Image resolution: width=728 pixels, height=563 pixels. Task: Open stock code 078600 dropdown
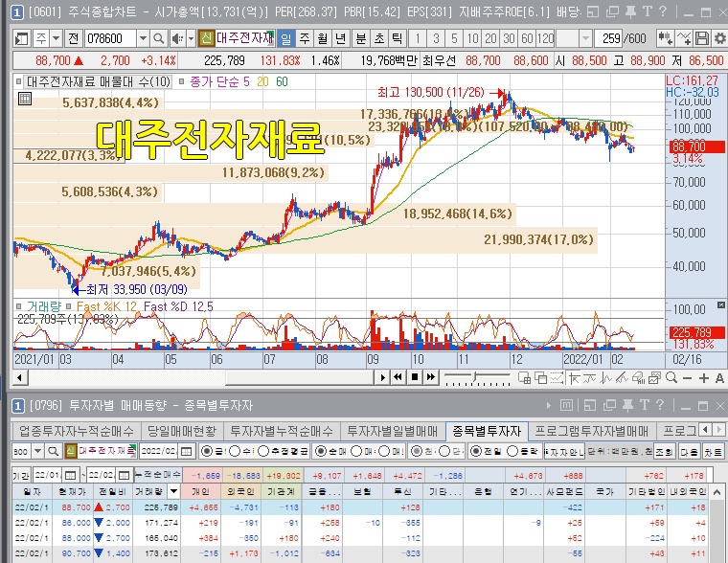(143, 38)
